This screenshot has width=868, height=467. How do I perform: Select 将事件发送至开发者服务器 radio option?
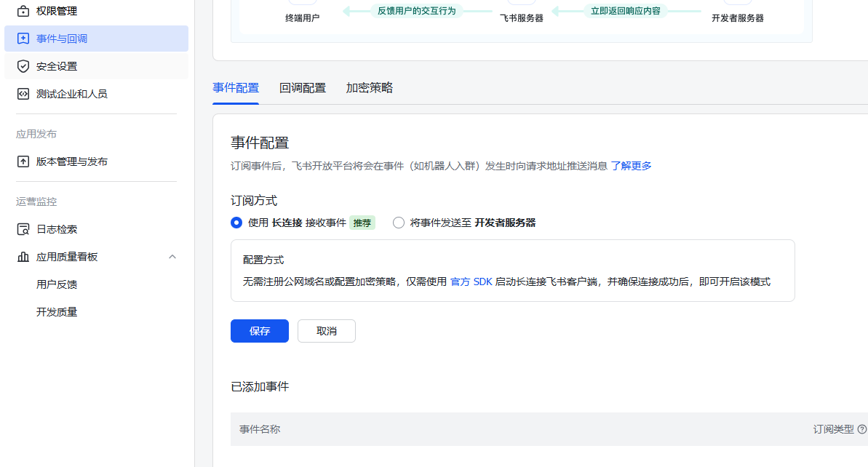coord(399,223)
